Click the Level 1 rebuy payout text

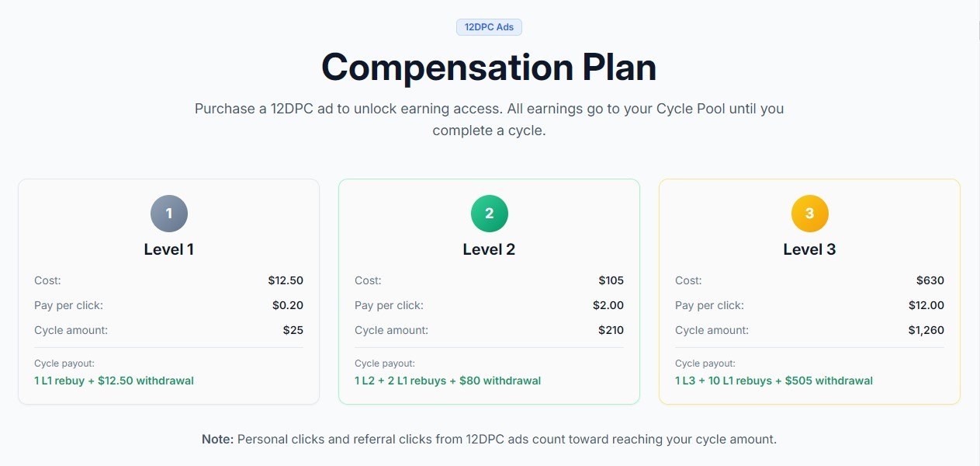pos(114,381)
